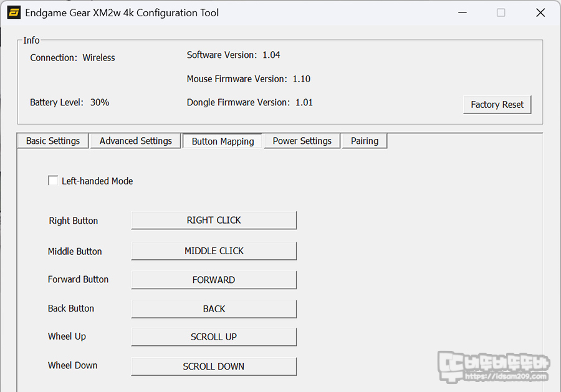Click the Wheel Down label
Viewport: 561px width, 392px height.
[73, 365]
